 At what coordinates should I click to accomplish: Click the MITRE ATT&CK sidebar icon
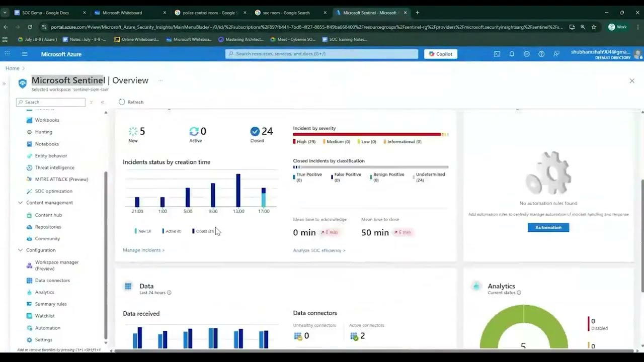click(29, 179)
